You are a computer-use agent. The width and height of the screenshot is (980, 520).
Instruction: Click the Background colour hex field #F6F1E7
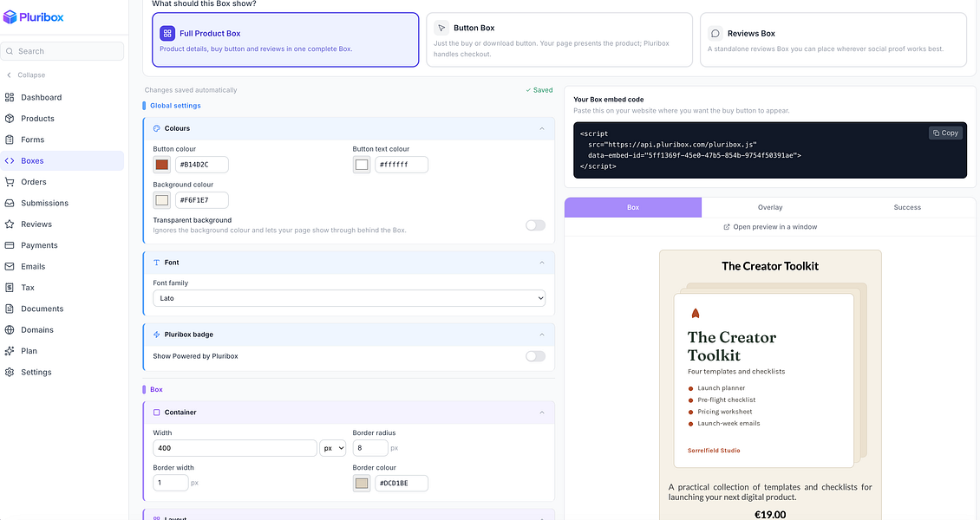(x=202, y=200)
